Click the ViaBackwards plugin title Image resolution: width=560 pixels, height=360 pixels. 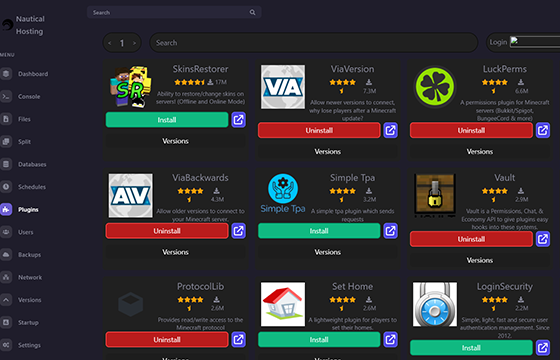coord(200,178)
